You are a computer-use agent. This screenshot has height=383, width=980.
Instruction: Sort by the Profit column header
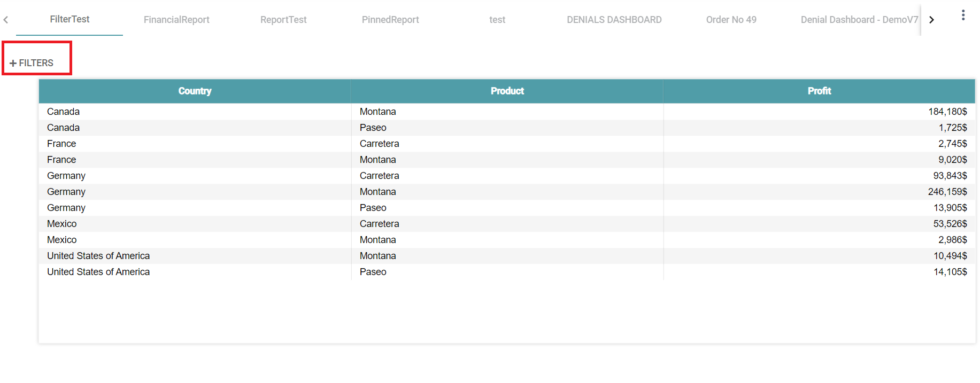click(819, 91)
